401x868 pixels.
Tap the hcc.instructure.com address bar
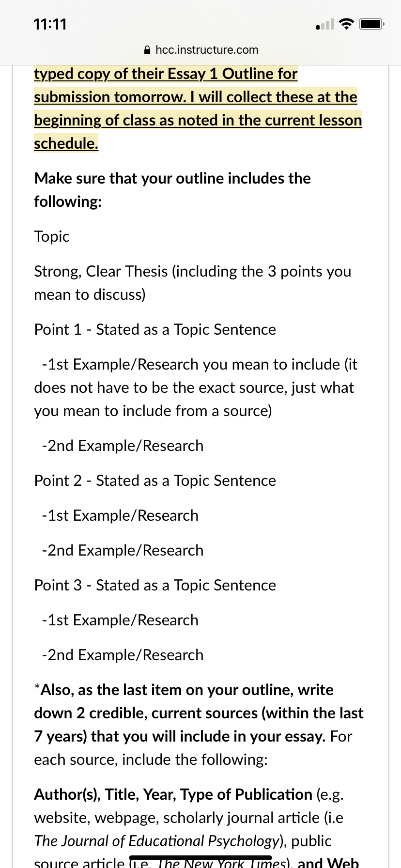(x=201, y=50)
